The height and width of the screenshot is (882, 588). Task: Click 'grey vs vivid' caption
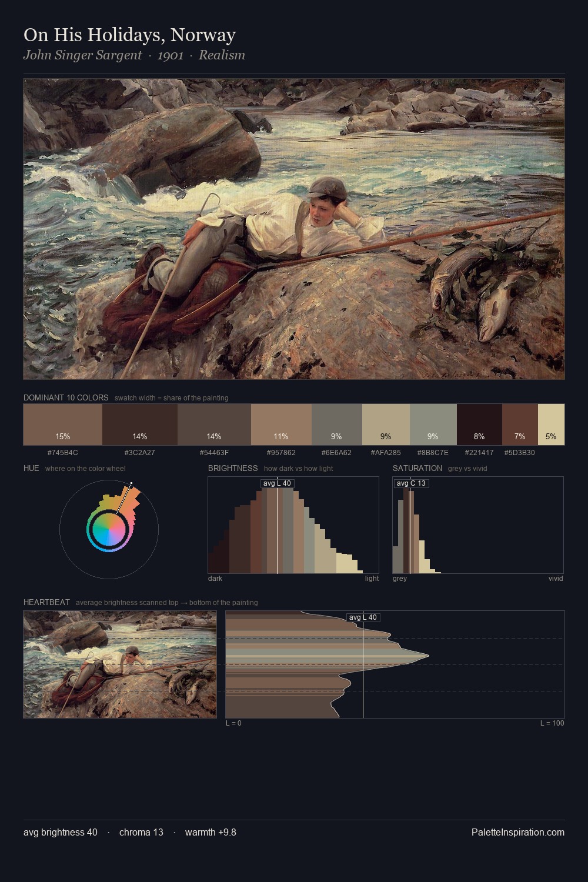tap(467, 469)
